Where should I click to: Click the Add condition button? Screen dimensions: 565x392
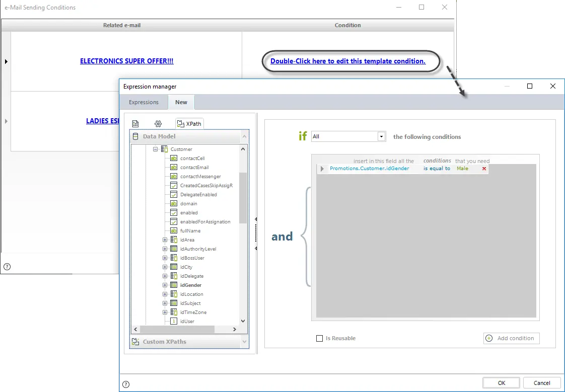(x=511, y=338)
